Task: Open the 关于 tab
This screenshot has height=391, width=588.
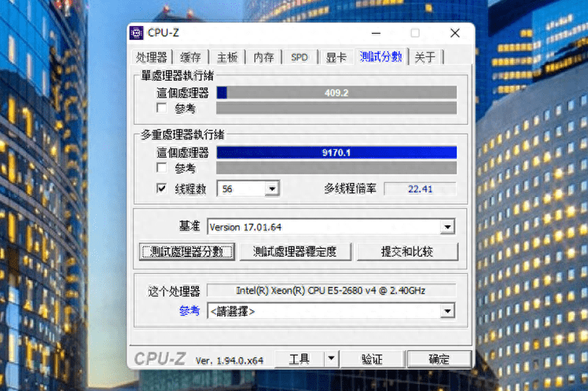Action: point(425,57)
